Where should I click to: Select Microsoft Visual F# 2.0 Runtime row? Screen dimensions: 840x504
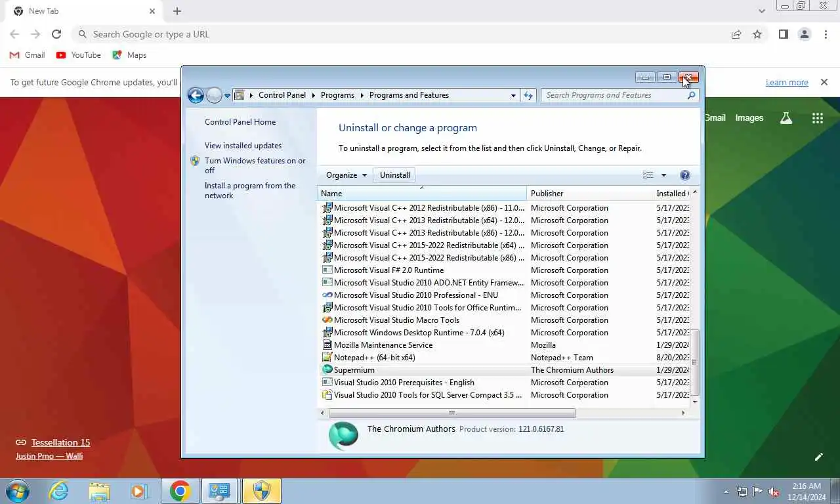pos(505,270)
